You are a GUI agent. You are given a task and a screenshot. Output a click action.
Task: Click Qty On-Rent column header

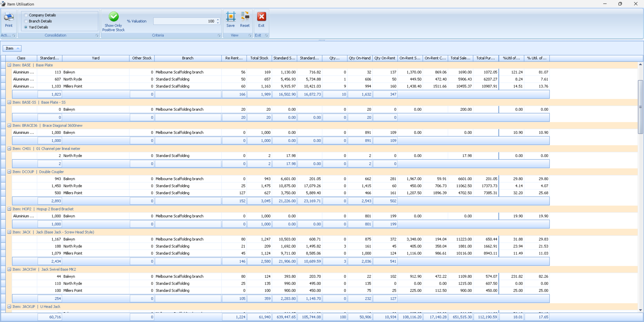coord(385,58)
